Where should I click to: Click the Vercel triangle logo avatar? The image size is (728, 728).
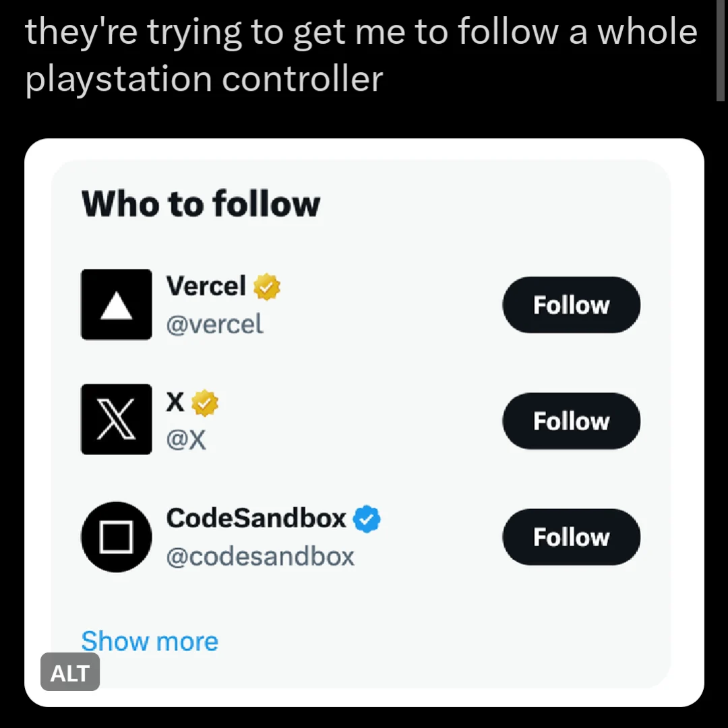pyautogui.click(x=116, y=304)
